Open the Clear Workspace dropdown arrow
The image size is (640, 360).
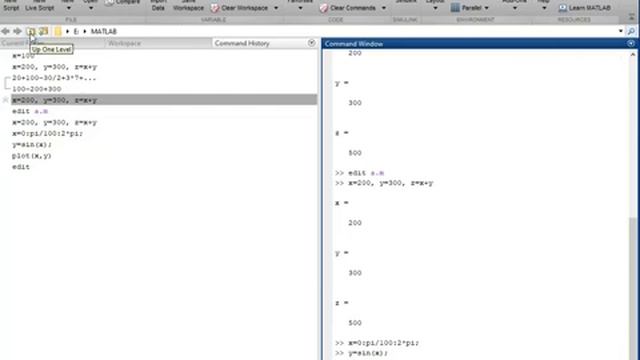click(x=276, y=8)
